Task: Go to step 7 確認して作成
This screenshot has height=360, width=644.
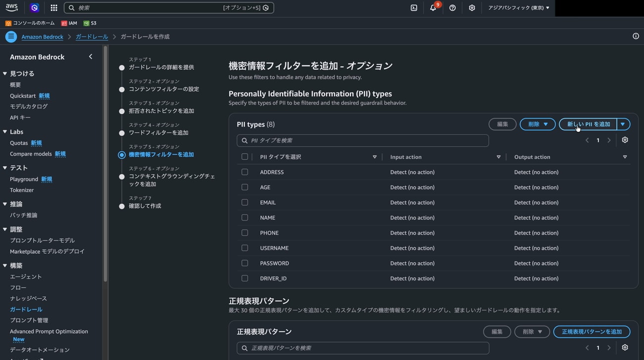Action: coord(145,206)
